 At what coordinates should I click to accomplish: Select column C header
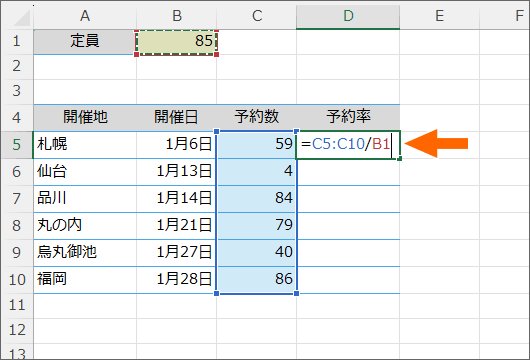click(x=257, y=16)
